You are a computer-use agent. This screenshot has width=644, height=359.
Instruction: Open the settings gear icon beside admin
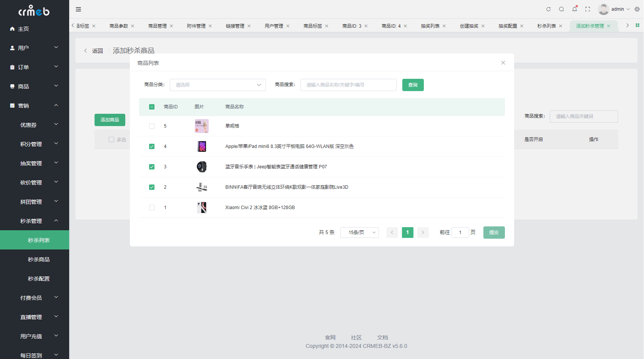click(637, 9)
